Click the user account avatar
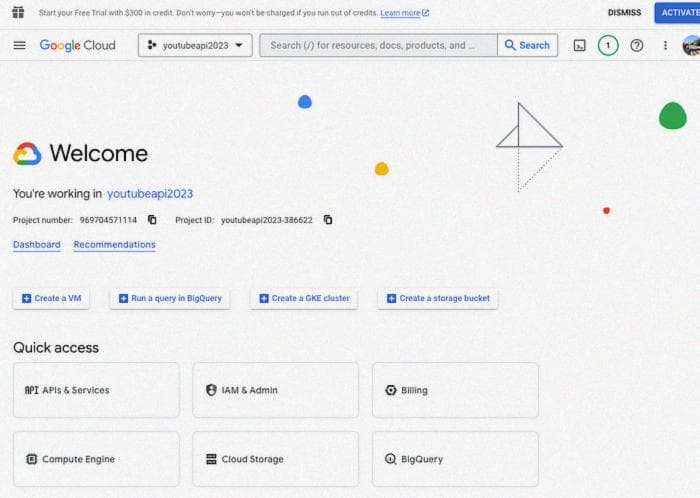Viewport: 700px width, 498px height. coord(690,45)
